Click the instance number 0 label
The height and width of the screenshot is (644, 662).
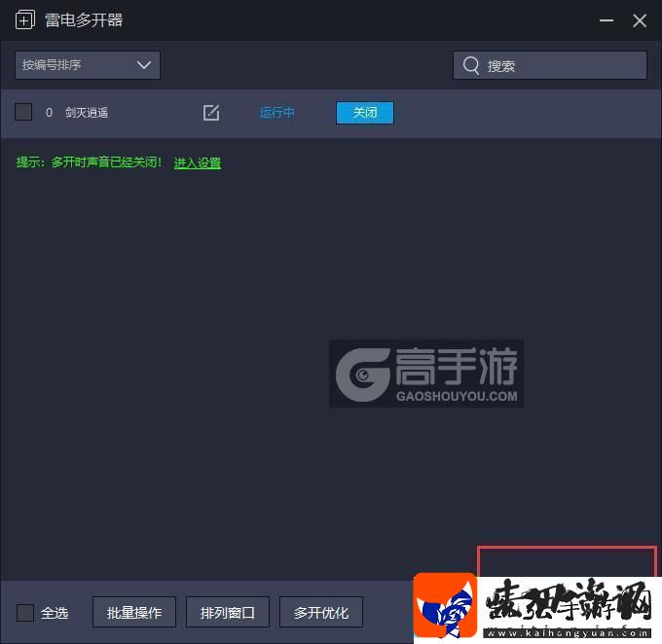click(49, 113)
